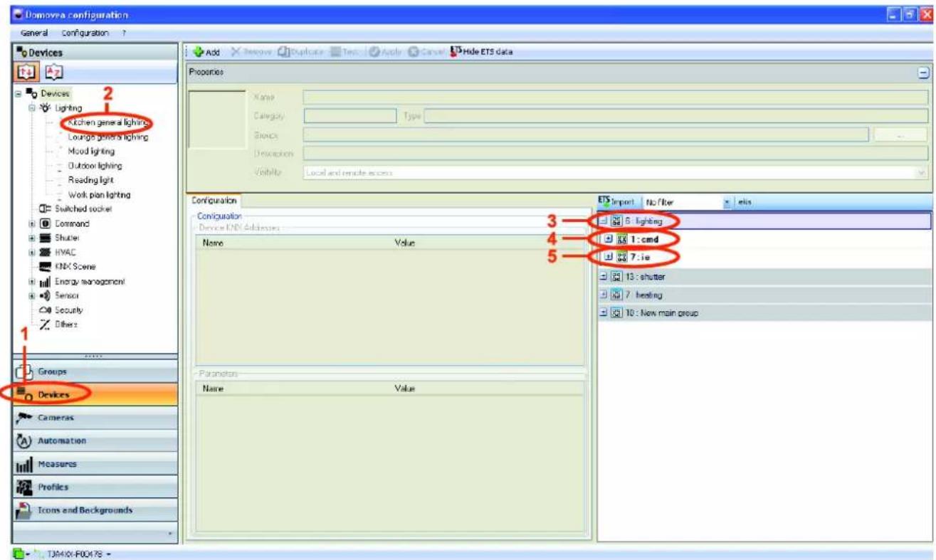Collapse the Properties panel with its corner button
The image size is (936, 560).
(x=923, y=73)
